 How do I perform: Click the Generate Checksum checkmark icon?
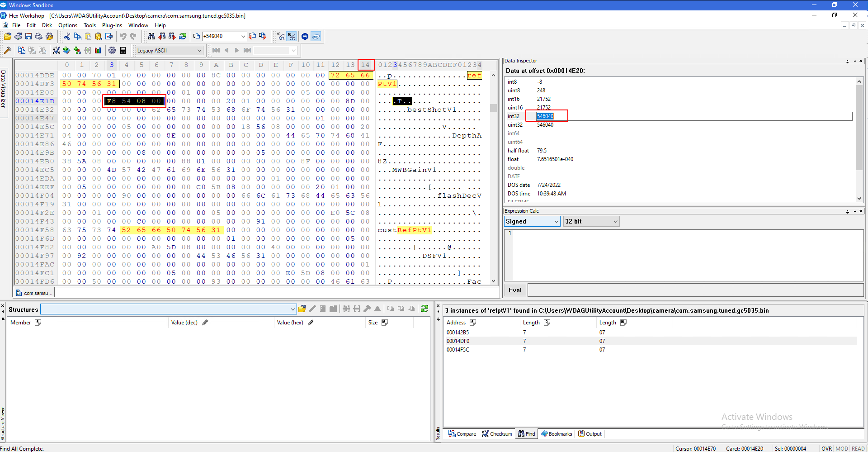pos(57,50)
